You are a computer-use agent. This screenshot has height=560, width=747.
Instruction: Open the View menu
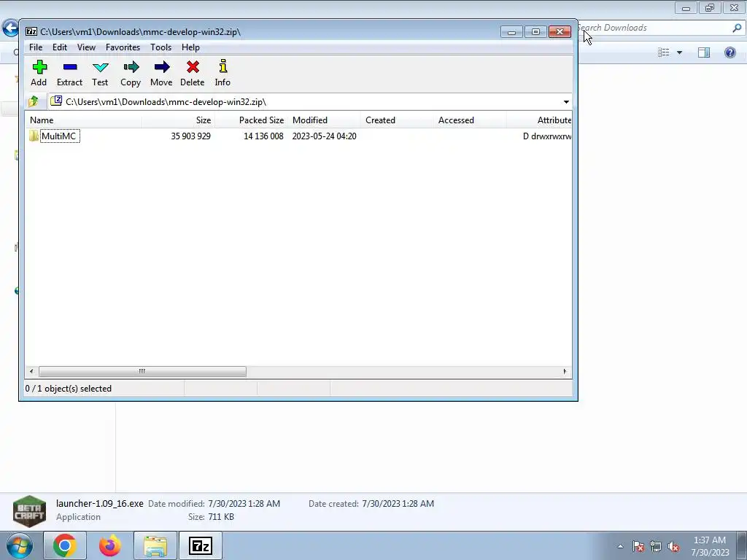pos(86,47)
